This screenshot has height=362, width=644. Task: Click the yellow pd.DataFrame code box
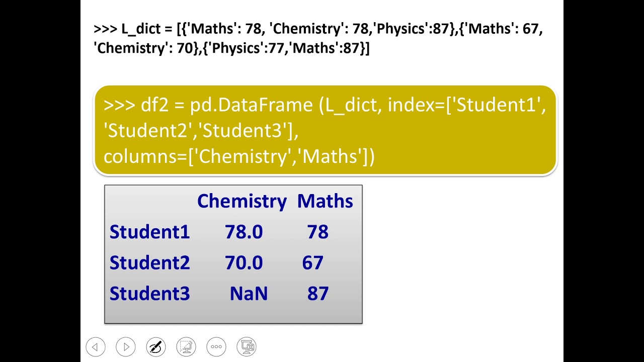pyautogui.click(x=325, y=130)
